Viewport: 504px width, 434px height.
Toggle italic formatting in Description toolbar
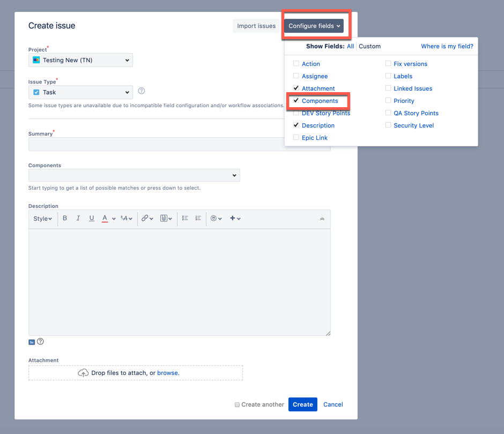(x=78, y=218)
